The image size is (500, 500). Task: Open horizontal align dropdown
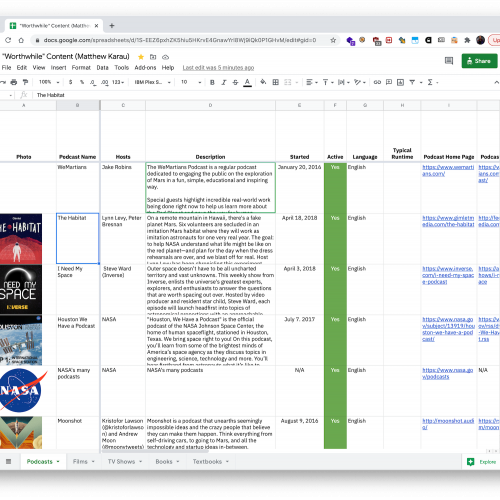(x=312, y=82)
